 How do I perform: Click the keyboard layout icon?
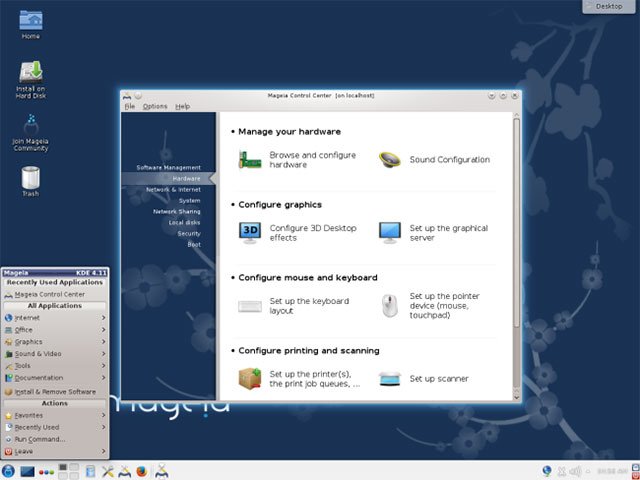point(250,306)
